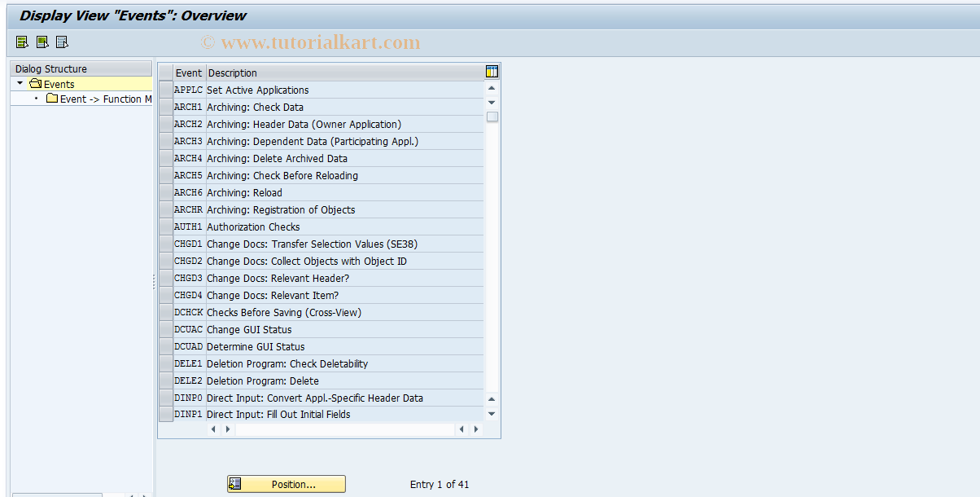The height and width of the screenshot is (497, 980).
Task: Click Archiving: Header Data (Owner Application)
Action: point(304,124)
